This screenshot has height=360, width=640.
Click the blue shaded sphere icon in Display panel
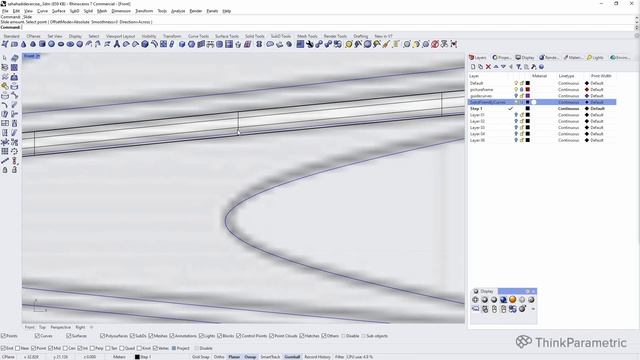503,300
